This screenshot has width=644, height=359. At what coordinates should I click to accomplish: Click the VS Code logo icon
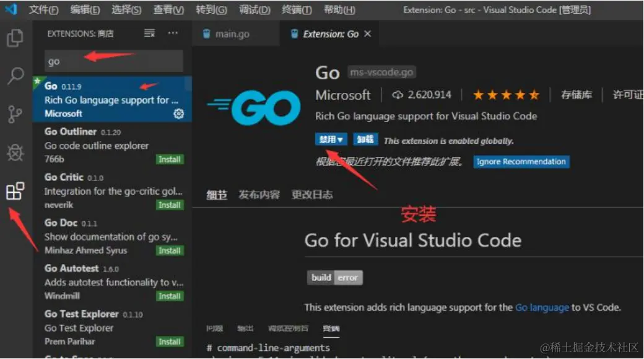tap(11, 9)
